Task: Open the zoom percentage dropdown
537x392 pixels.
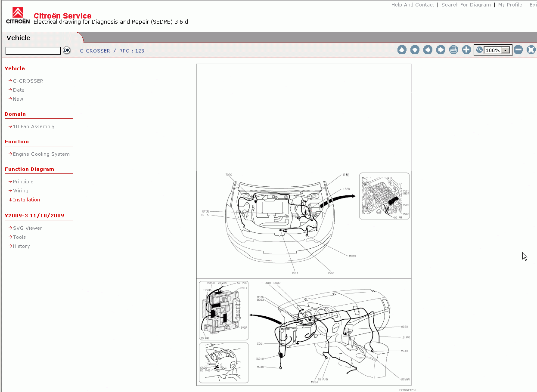Action: (x=506, y=50)
